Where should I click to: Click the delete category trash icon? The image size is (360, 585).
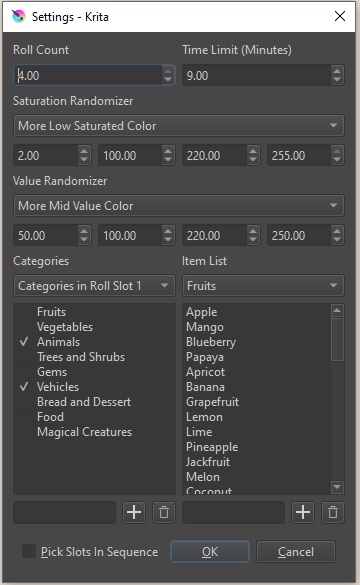tap(164, 512)
